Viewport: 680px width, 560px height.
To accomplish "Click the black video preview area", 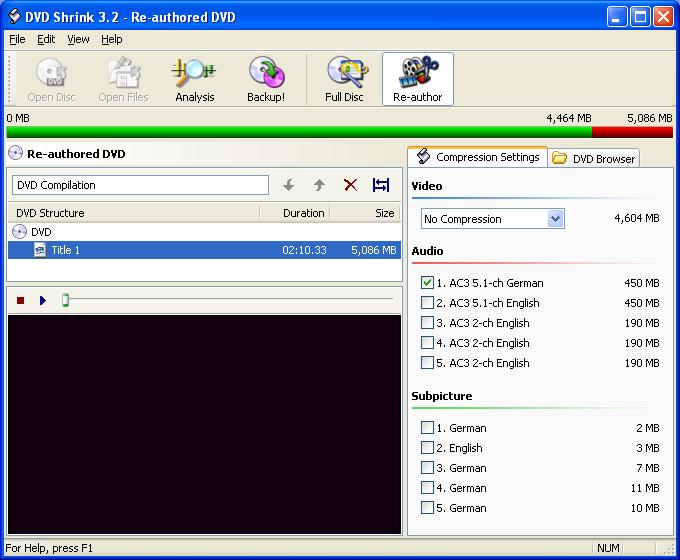I will 204,424.
